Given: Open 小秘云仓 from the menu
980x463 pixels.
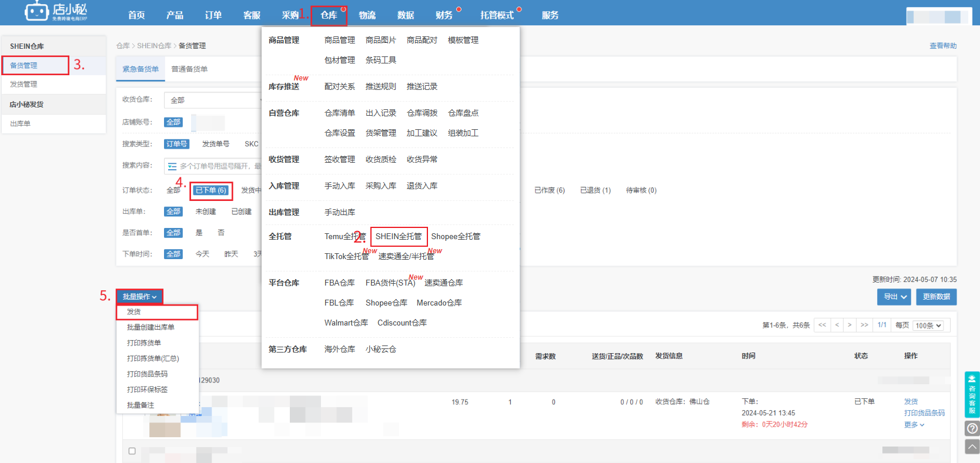Looking at the screenshot, I should (x=381, y=349).
